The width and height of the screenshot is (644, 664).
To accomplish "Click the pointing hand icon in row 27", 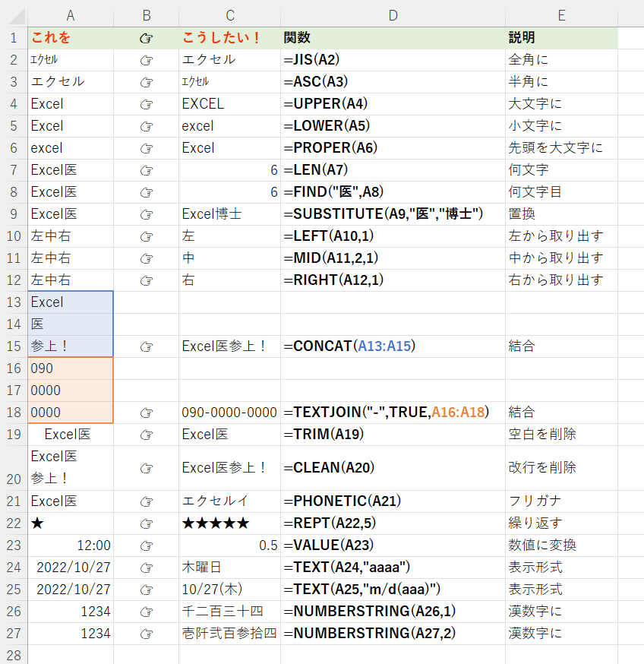I will 146,634.
